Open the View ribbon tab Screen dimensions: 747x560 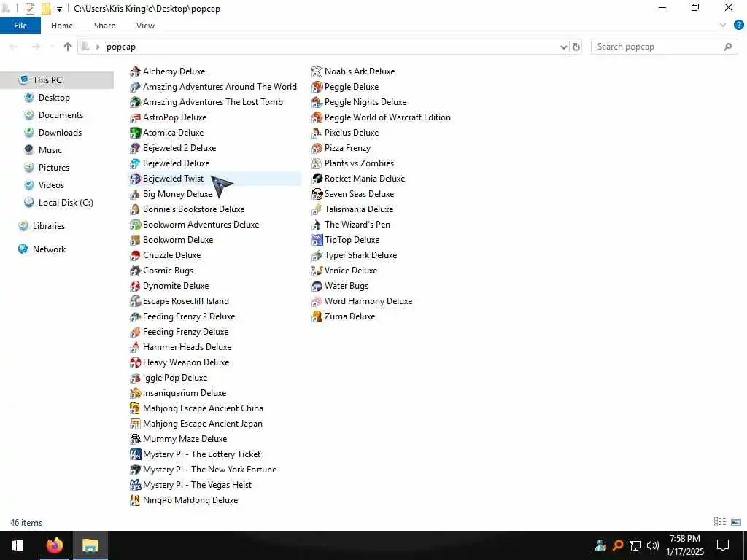[145, 26]
